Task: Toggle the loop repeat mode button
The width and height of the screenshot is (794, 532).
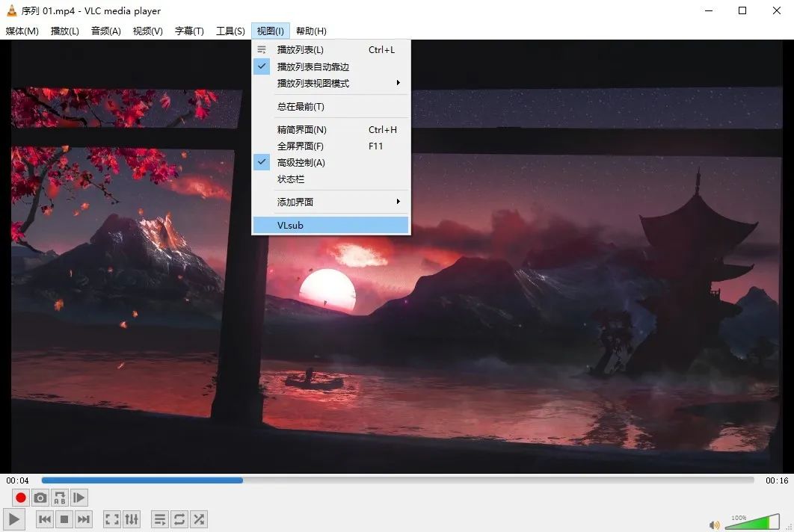Action: (x=179, y=519)
